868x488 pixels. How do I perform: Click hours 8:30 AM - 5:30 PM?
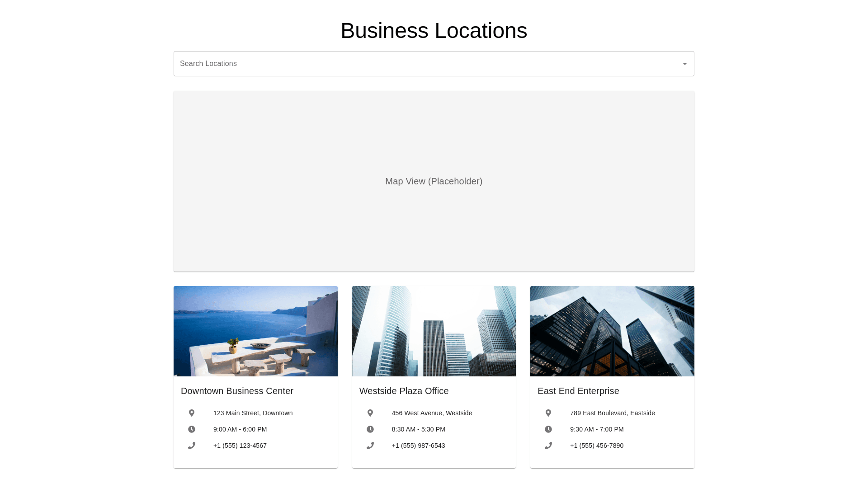point(419,429)
